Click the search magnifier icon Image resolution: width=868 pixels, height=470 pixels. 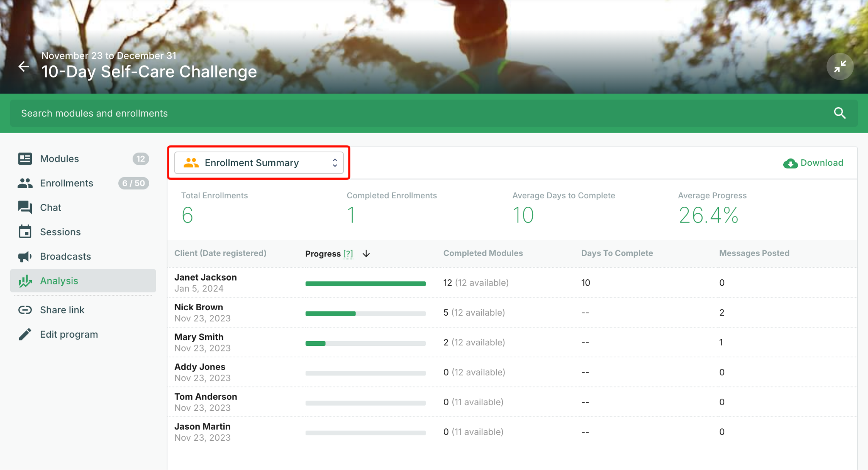tap(840, 113)
